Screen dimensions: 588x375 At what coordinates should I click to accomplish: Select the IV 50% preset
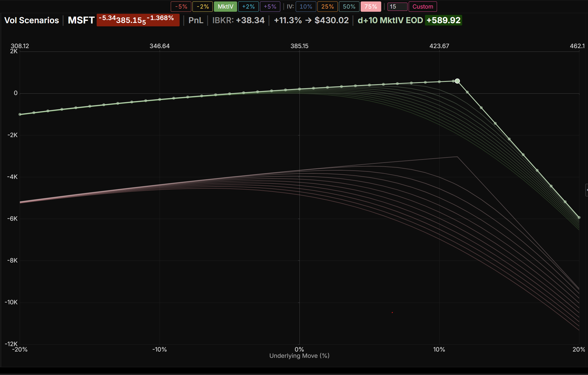point(349,7)
